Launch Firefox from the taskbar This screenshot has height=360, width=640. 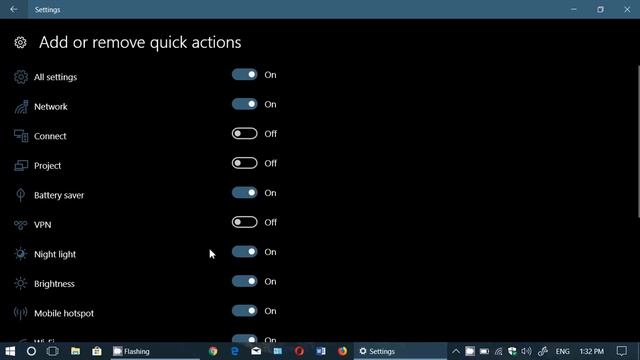342,351
